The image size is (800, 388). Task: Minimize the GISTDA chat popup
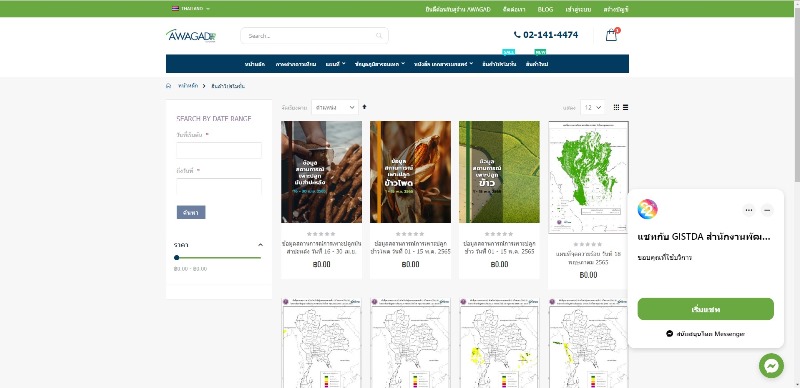coord(767,210)
